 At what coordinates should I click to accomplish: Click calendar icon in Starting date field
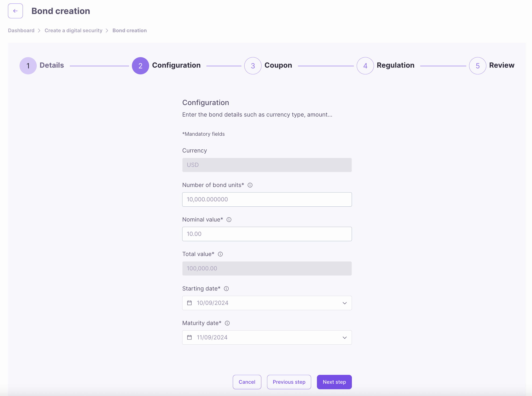pyautogui.click(x=189, y=303)
